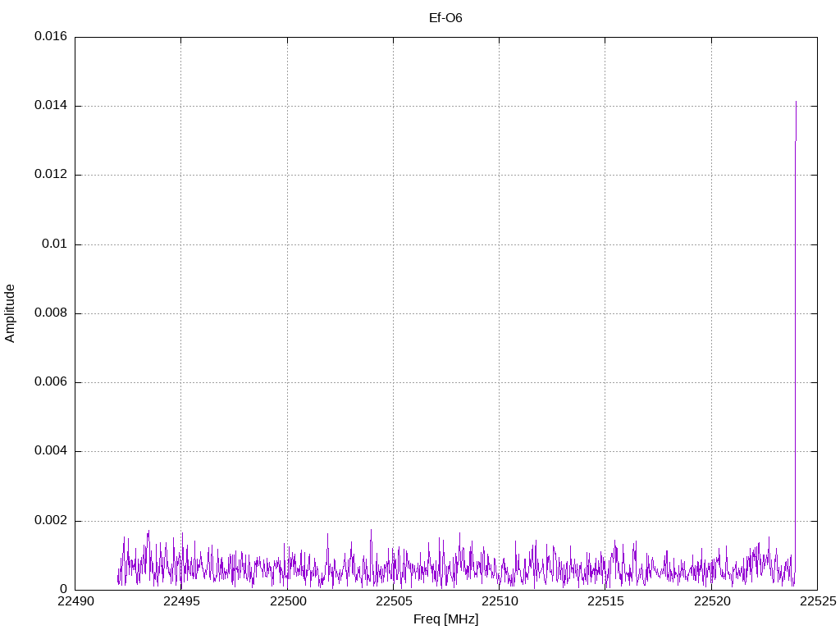The height and width of the screenshot is (630, 840).
Task: Click the 0.016 y-axis tick label
Action: (x=51, y=37)
